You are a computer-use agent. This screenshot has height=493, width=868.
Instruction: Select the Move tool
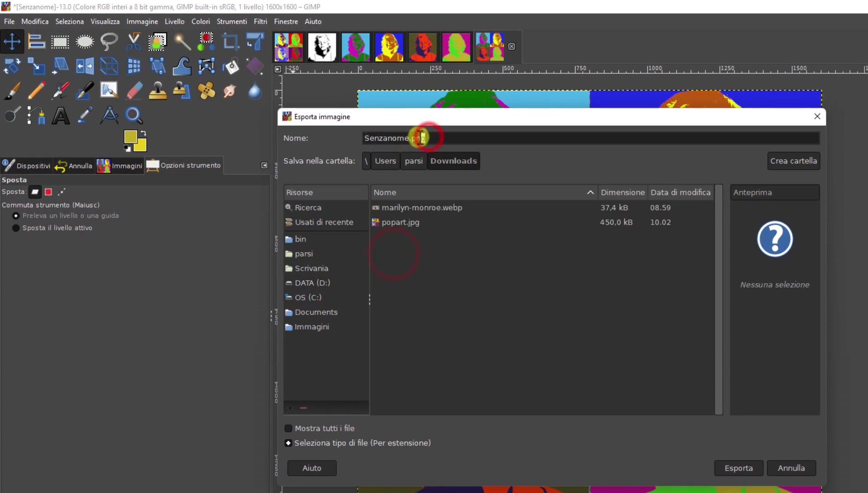coord(12,42)
